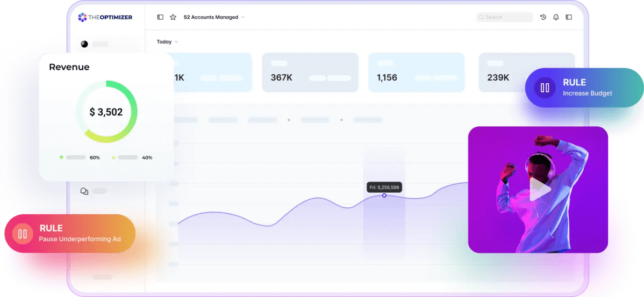Click the star favorite icon
Image resolution: width=644 pixels, height=297 pixels.
click(173, 17)
